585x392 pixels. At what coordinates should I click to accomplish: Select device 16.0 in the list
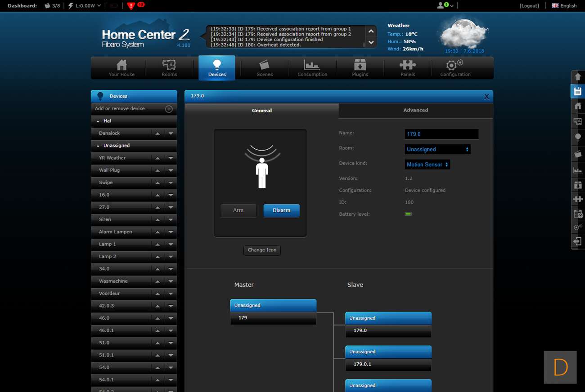coord(104,195)
